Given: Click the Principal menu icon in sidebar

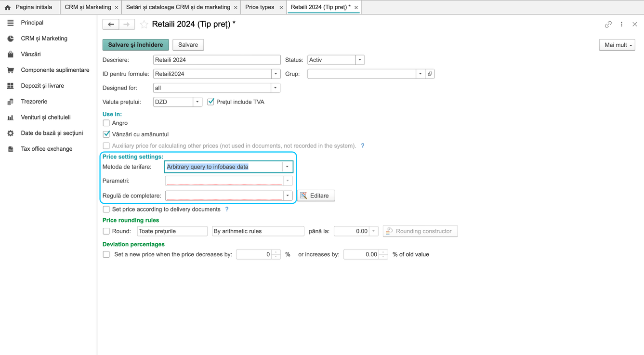Looking at the screenshot, I should pyautogui.click(x=11, y=23).
